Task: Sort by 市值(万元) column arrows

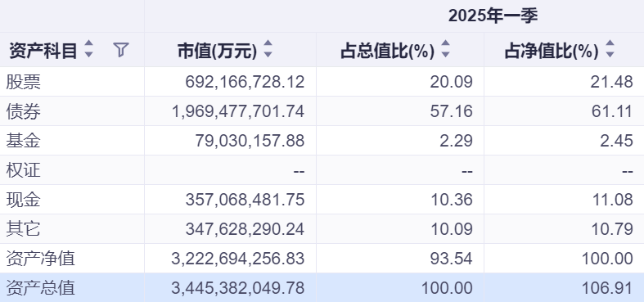Action: pyautogui.click(x=268, y=49)
